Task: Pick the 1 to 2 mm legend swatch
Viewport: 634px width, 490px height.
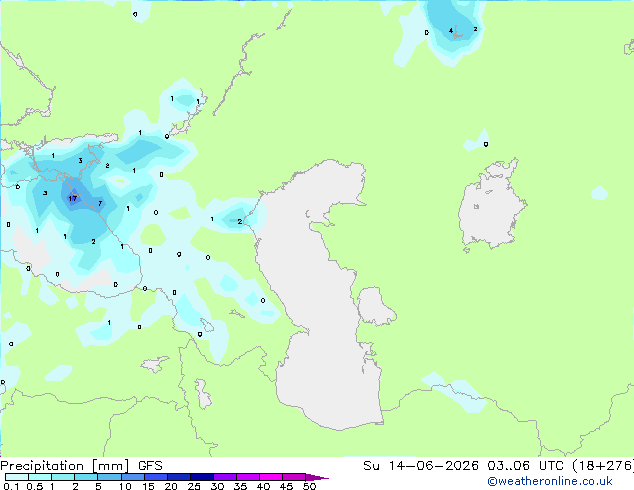Action: (63, 477)
